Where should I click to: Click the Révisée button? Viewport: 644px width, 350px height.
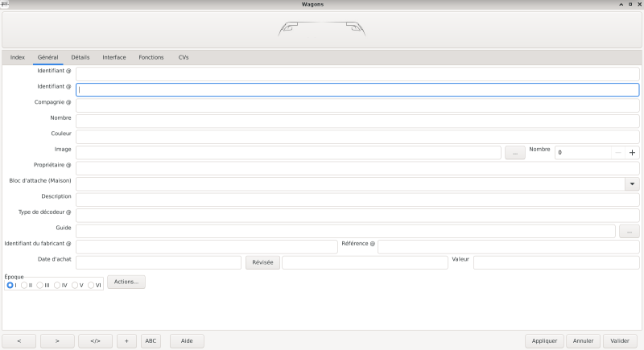click(262, 262)
